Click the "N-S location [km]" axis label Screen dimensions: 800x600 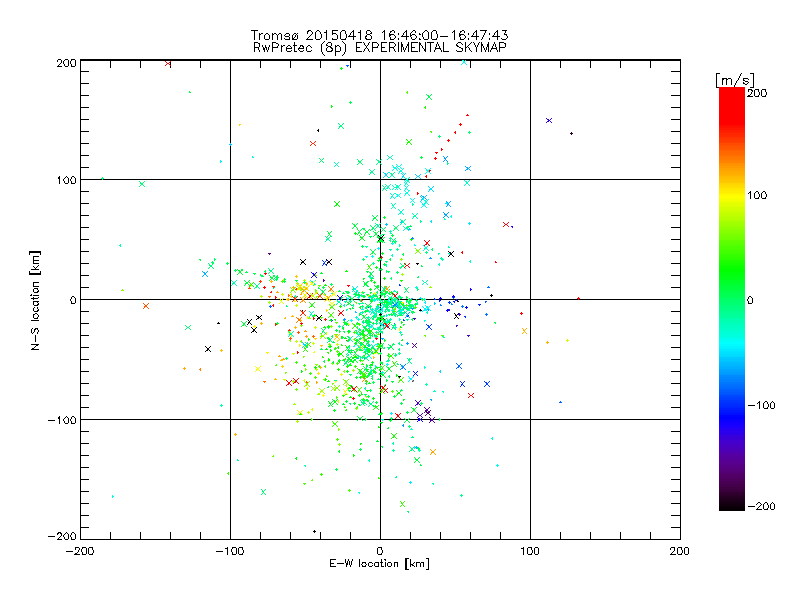[x=35, y=301]
